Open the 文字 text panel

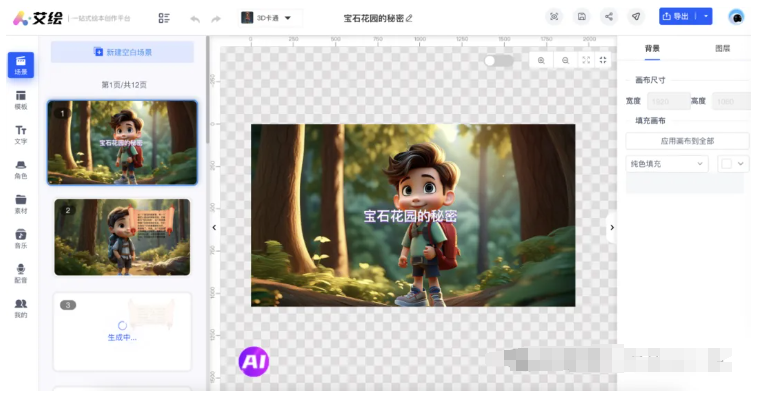point(21,135)
